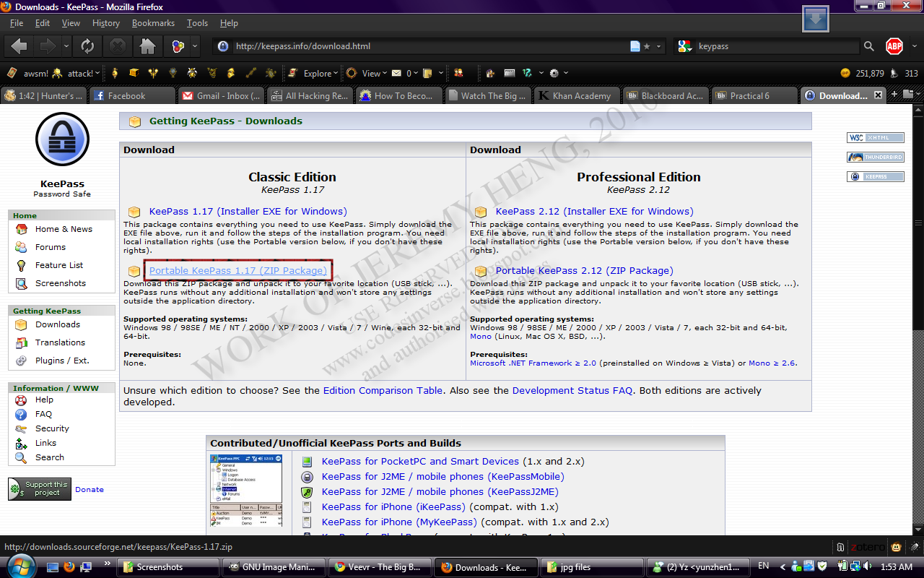
Task: Switch to the Facebook tab
Action: point(133,95)
